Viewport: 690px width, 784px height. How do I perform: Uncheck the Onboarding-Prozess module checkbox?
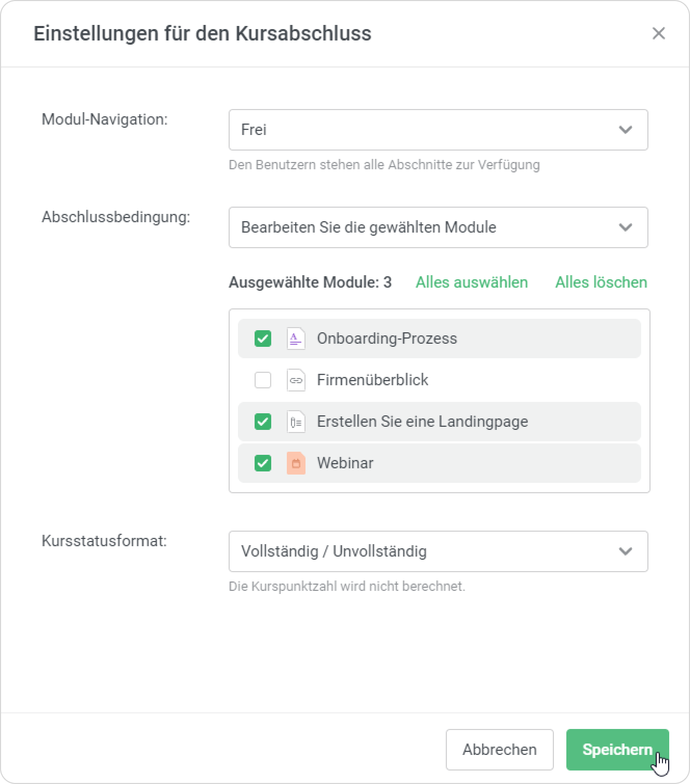coord(263,339)
